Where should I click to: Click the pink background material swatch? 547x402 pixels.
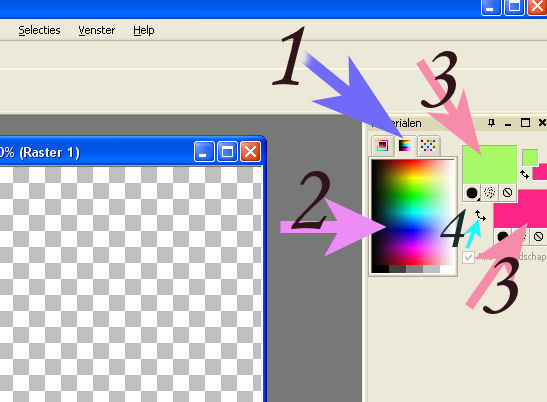coord(520,209)
